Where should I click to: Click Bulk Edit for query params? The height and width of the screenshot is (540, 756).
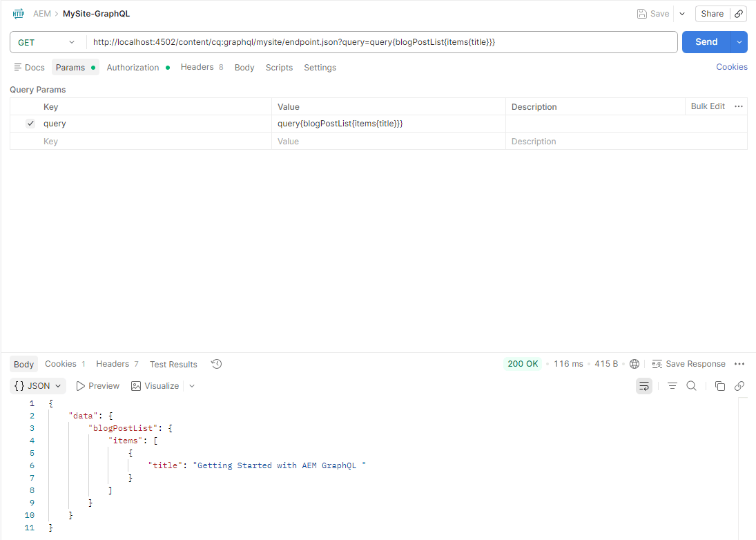pyautogui.click(x=708, y=106)
